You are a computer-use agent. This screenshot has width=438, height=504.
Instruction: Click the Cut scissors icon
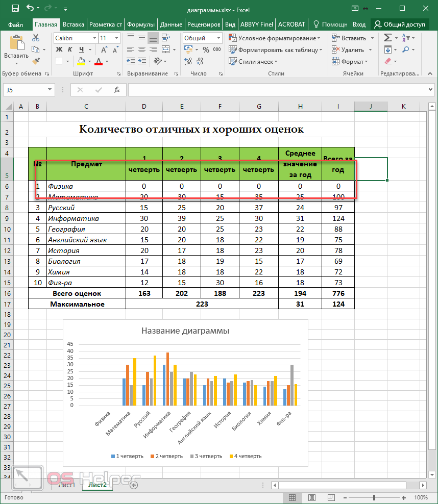click(36, 38)
